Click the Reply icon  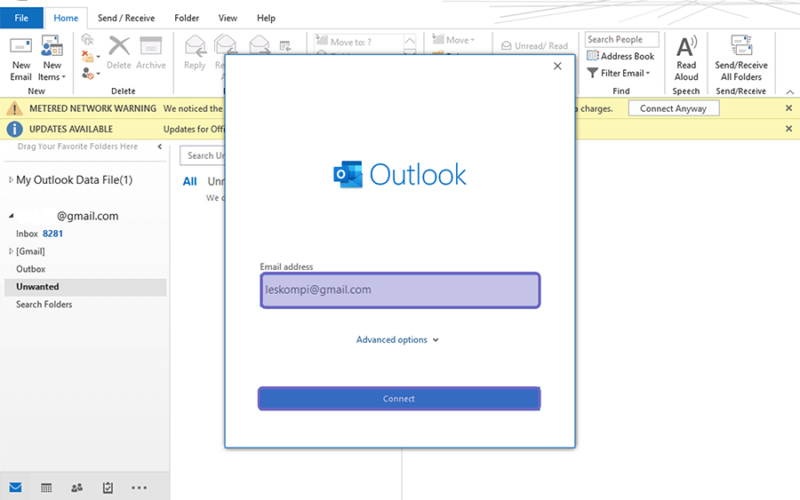[195, 53]
